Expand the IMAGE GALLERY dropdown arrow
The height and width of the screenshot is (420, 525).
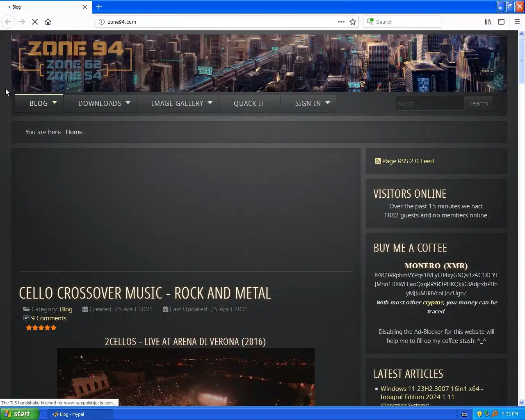pos(210,103)
